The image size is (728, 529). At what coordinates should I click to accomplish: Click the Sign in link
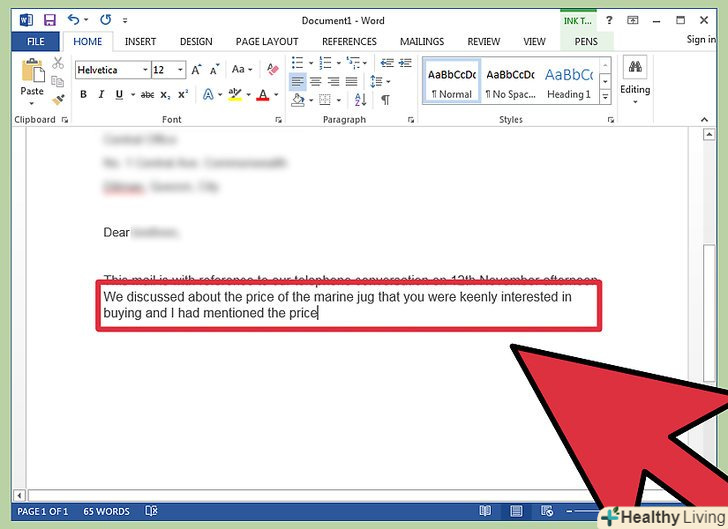[x=701, y=39]
